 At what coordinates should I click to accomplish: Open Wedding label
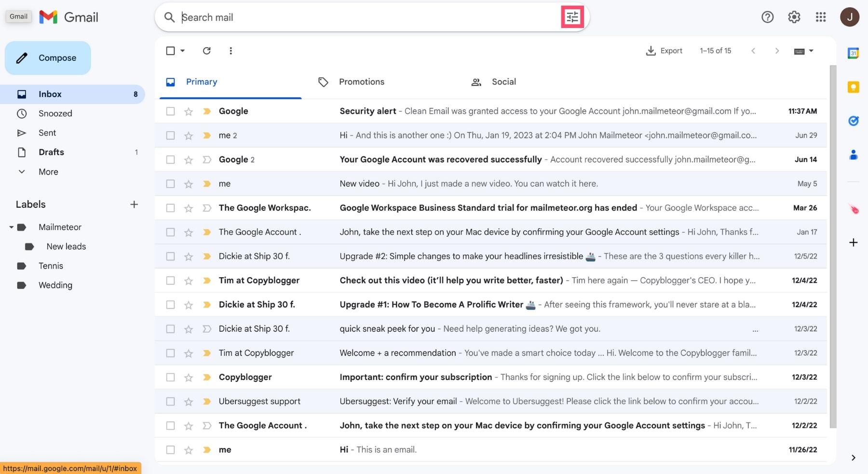coord(55,285)
